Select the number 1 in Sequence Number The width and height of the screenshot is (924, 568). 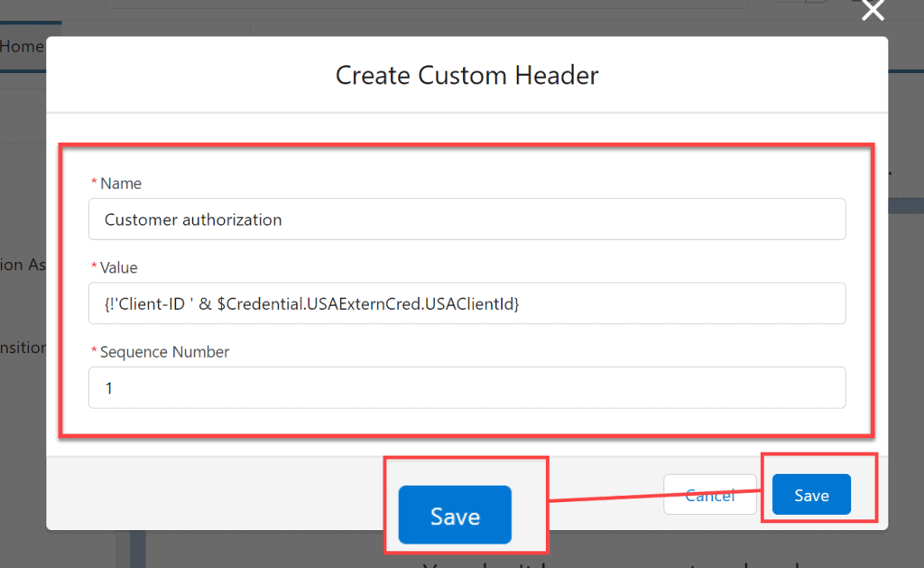point(109,387)
